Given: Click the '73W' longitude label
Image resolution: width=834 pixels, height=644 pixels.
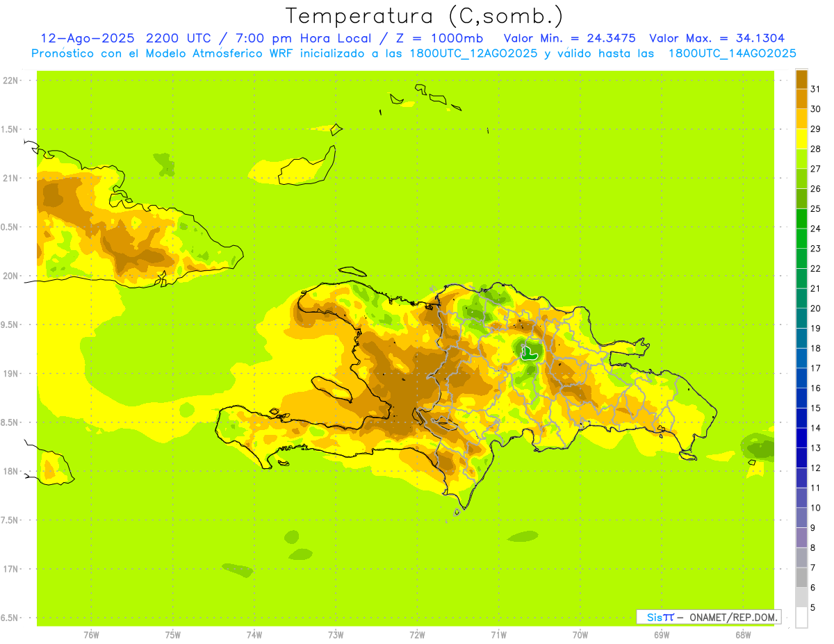Looking at the screenshot, I should (336, 635).
